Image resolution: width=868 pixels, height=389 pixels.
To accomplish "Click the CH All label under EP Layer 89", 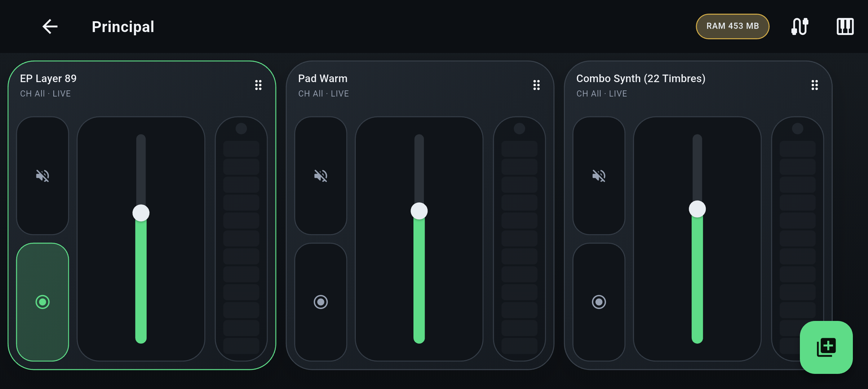I will pos(32,94).
